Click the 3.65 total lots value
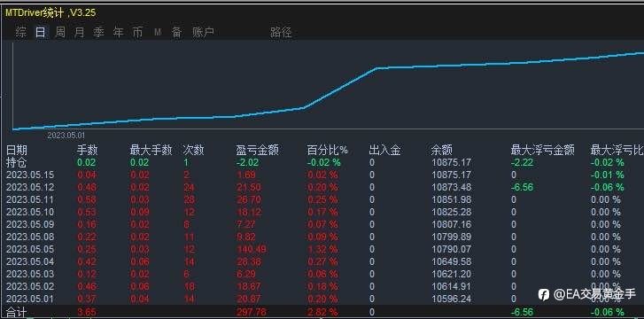 tap(86, 312)
